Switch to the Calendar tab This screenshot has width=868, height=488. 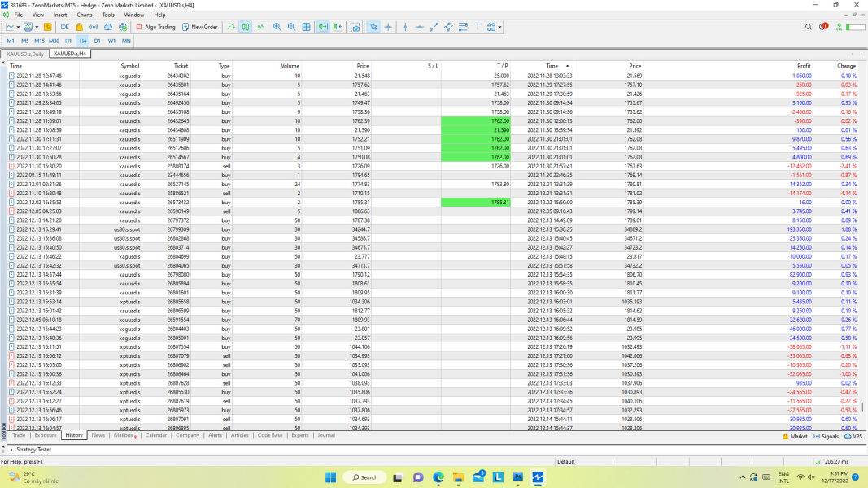coord(155,436)
